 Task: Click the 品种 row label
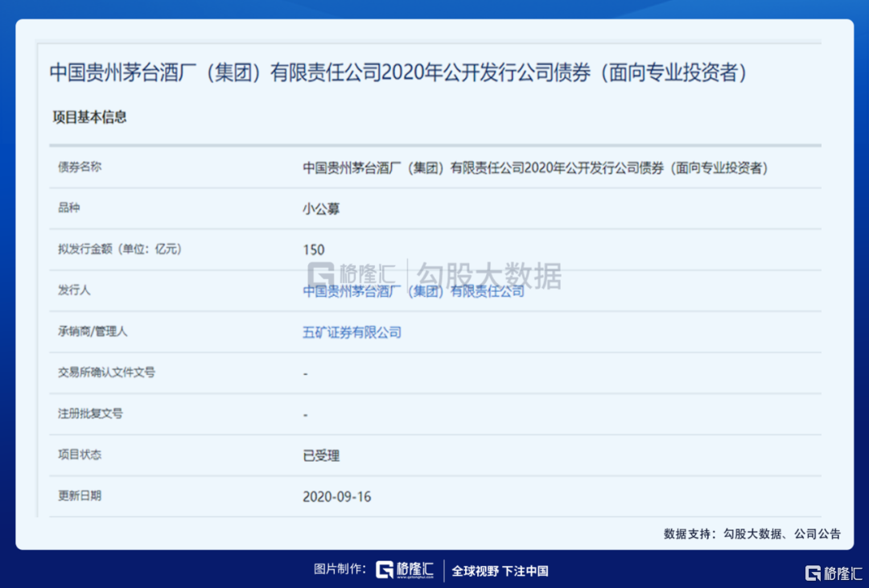coord(69,208)
